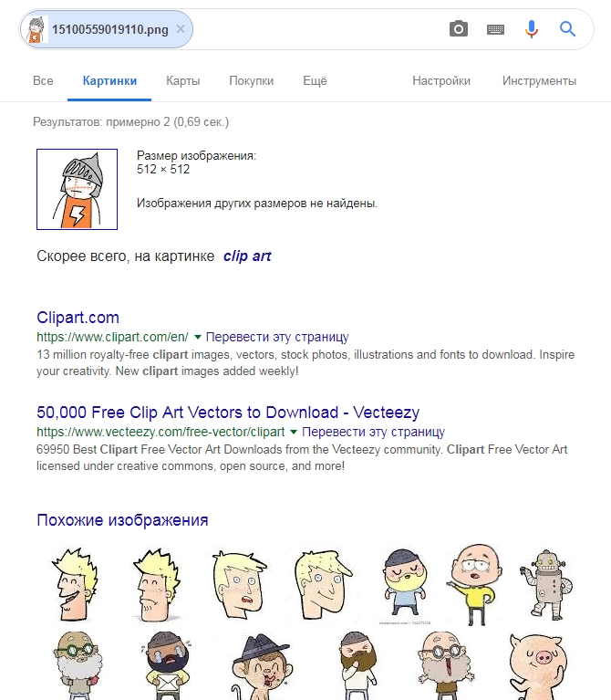Select the knight helmet character thumbnail
The height and width of the screenshot is (700, 611).
point(78,189)
